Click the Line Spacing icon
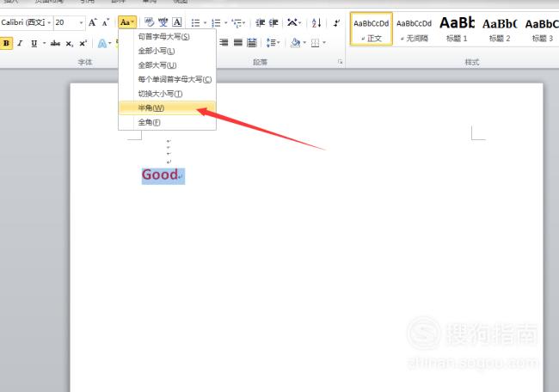 pos(271,43)
